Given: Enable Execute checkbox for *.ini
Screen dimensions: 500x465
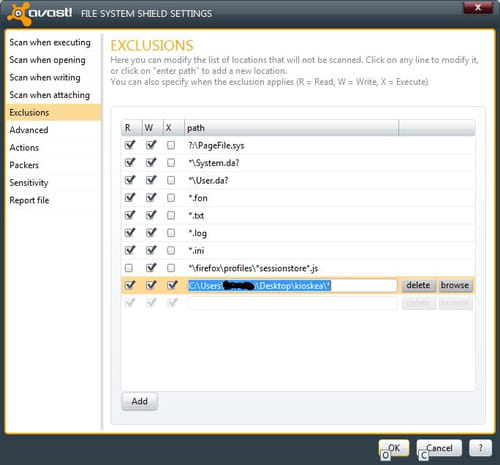Looking at the screenshot, I should click(x=171, y=250).
